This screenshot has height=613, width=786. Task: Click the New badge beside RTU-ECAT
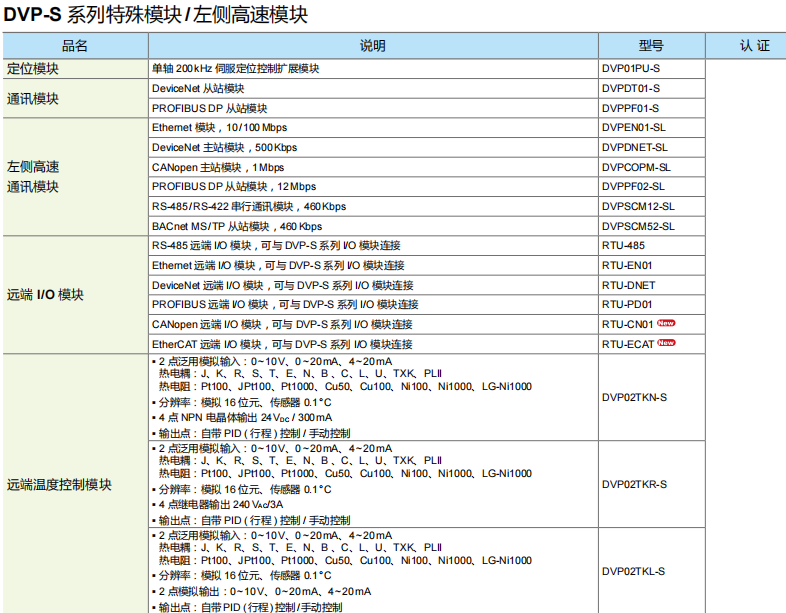tap(666, 343)
